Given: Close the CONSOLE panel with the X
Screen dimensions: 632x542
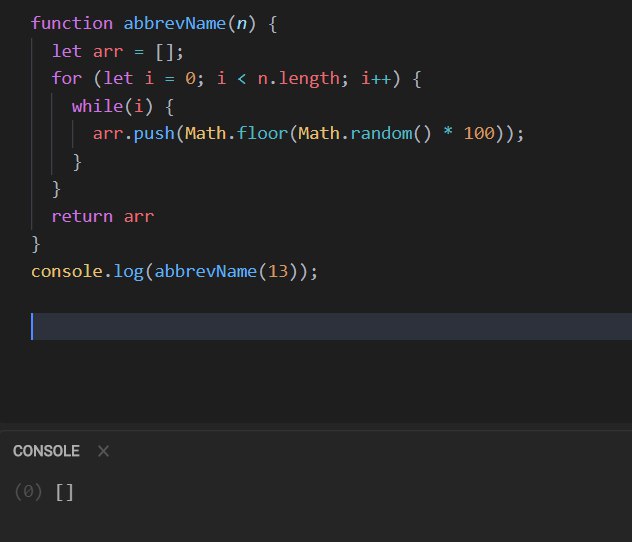Looking at the screenshot, I should click(x=103, y=451).
